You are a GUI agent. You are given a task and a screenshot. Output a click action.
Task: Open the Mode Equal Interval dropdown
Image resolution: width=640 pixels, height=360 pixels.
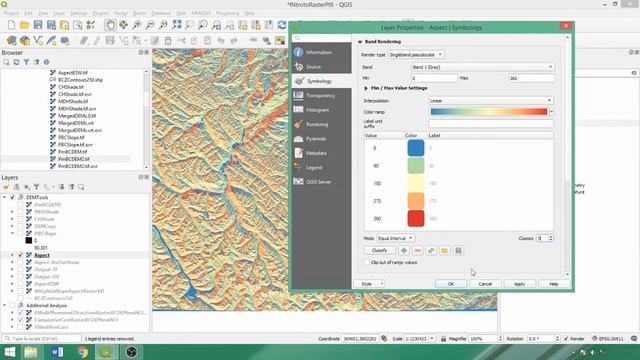395,238
